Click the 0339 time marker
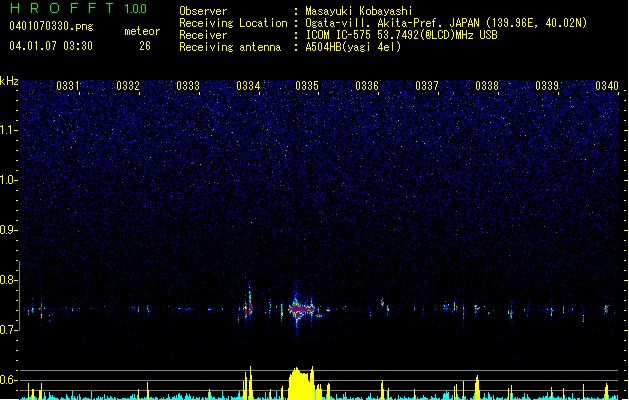 coord(547,86)
